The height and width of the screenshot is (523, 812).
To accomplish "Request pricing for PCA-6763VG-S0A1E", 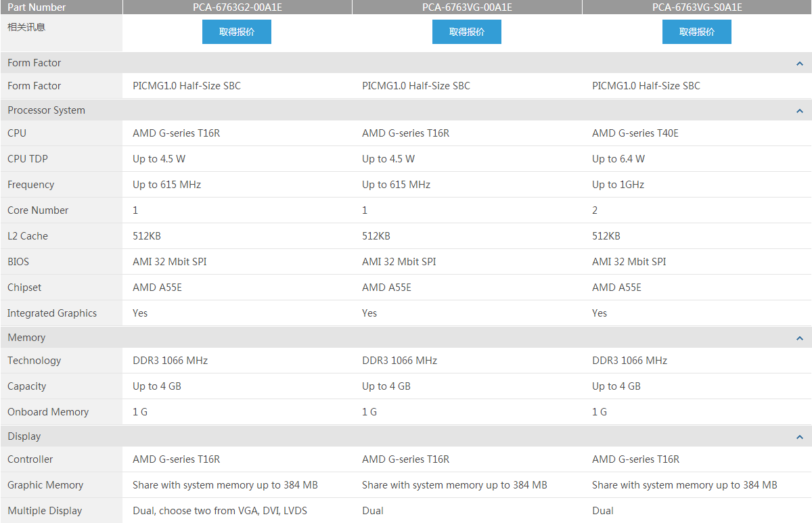I will click(696, 32).
